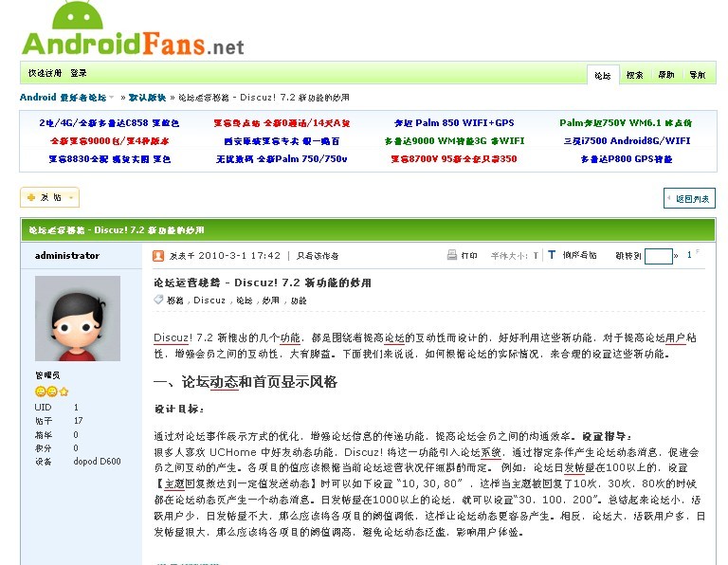728x565 pixels.
Task: Click the administrator avatar image
Action: 78,319
